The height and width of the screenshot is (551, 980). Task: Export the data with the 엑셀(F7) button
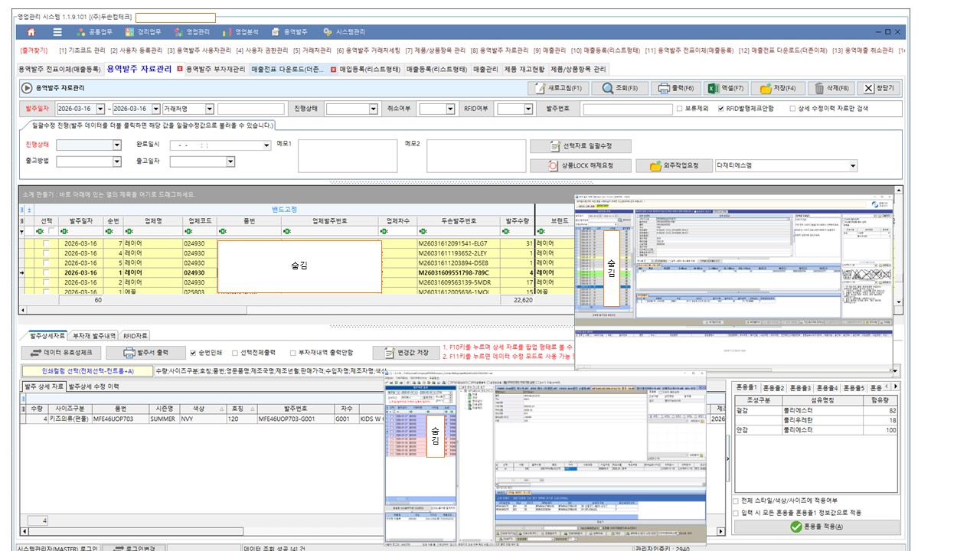(x=725, y=88)
